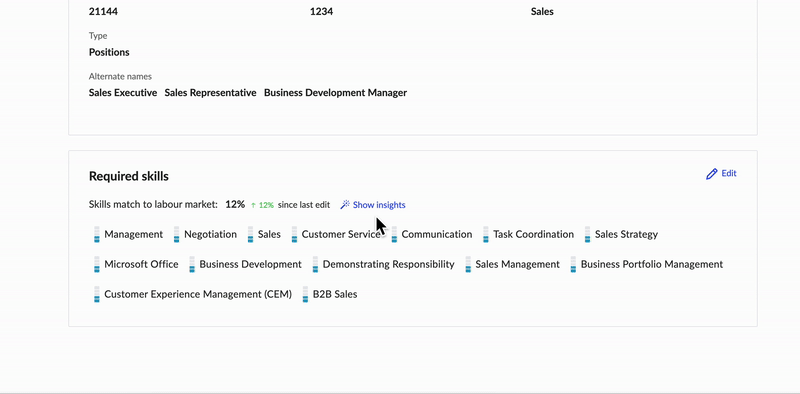
Task: Select the Business Portfolio Management skill label
Action: (x=652, y=264)
